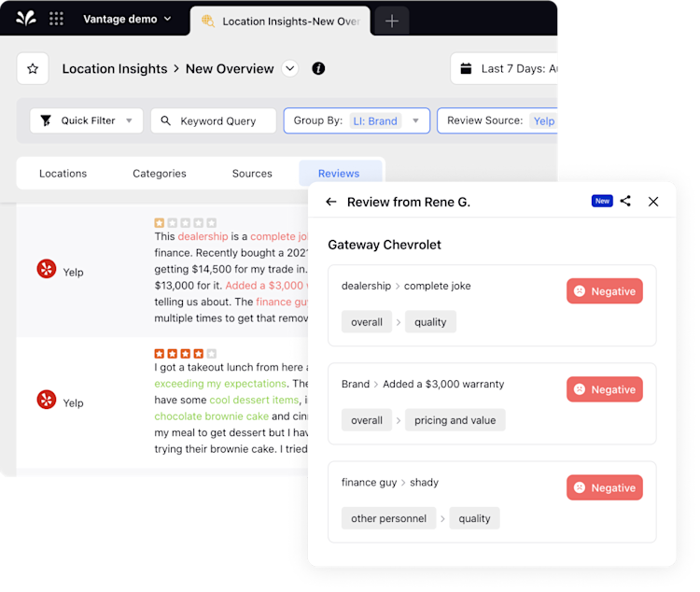Click the calendar icon in date picker
Viewport: 700px width, 592px height.
[466, 68]
